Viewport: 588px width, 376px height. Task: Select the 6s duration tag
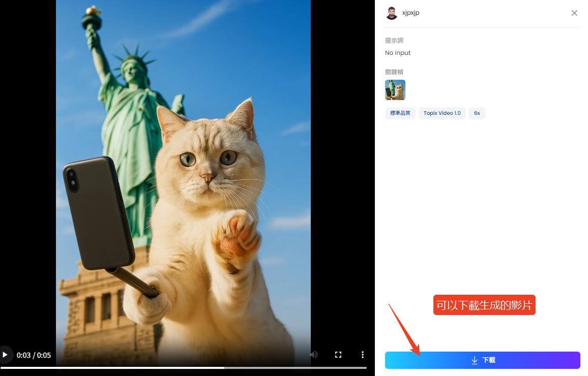coord(477,113)
